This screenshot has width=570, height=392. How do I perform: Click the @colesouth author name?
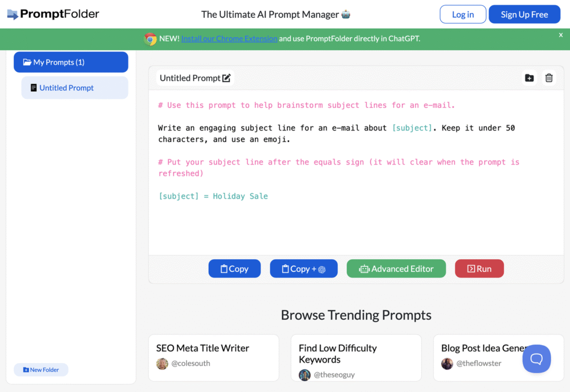coord(190,363)
